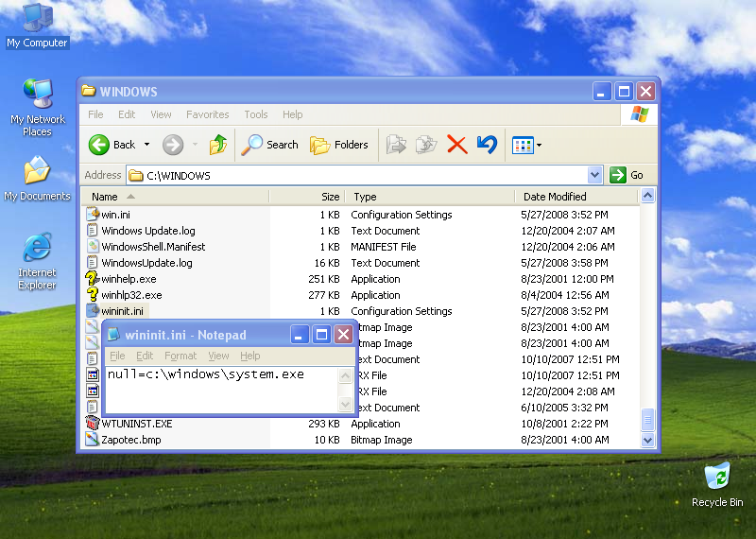
Task: Click the Zapotec.bmp file name
Action: click(131, 440)
